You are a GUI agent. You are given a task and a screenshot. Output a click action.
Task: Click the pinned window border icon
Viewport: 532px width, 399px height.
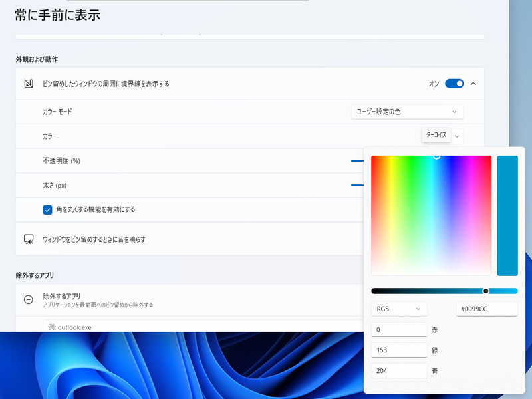click(x=29, y=84)
